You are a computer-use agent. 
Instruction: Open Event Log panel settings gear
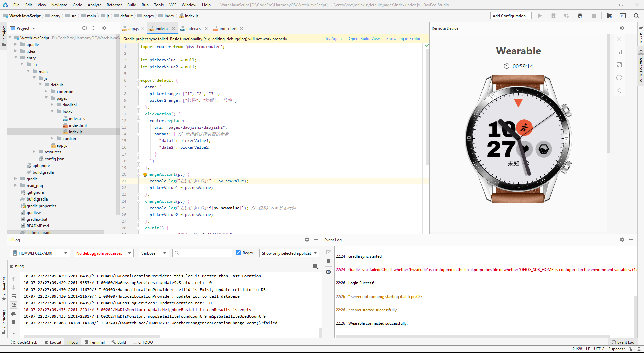coord(622,240)
